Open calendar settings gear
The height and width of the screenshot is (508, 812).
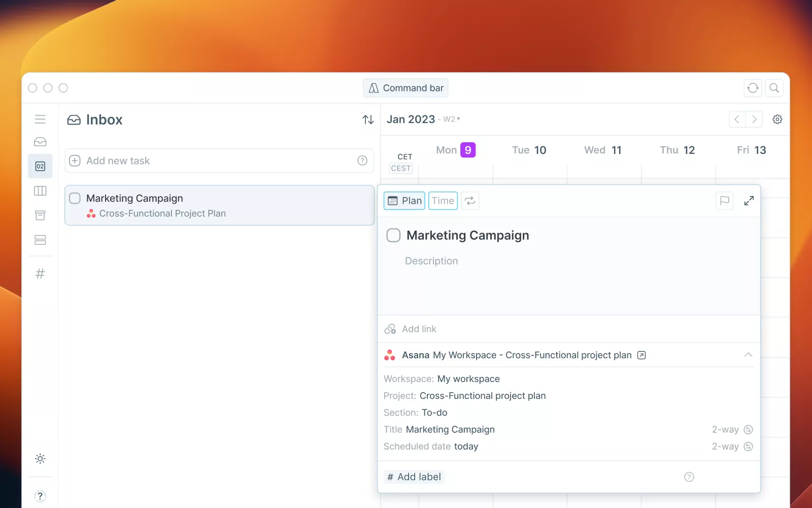[777, 119]
